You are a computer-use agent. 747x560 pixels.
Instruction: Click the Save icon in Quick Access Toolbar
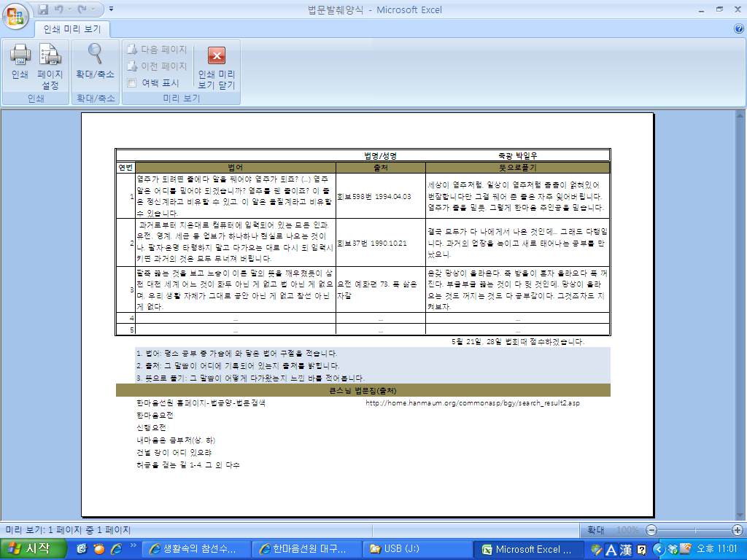coord(43,9)
